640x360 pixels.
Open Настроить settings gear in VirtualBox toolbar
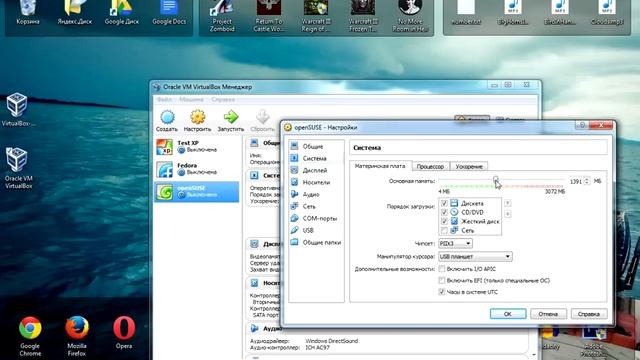click(x=197, y=121)
